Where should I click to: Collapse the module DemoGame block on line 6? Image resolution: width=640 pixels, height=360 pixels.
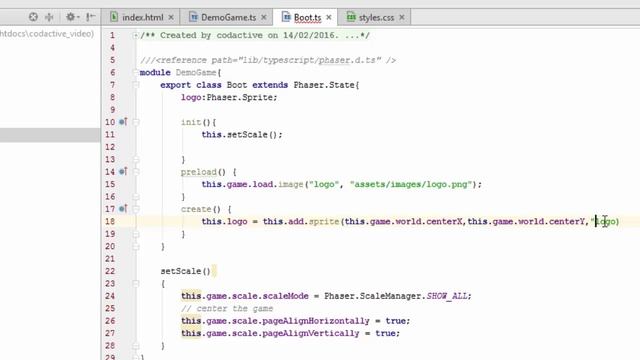pos(136,73)
